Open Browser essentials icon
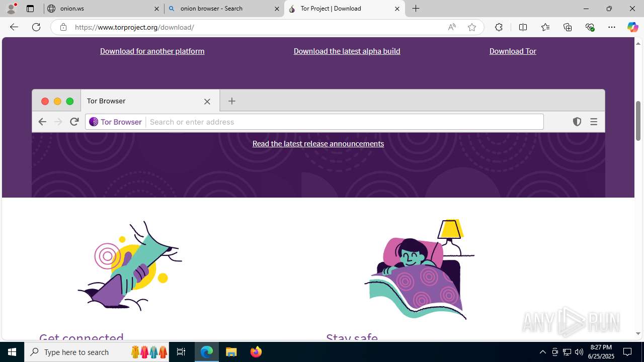 [590, 27]
